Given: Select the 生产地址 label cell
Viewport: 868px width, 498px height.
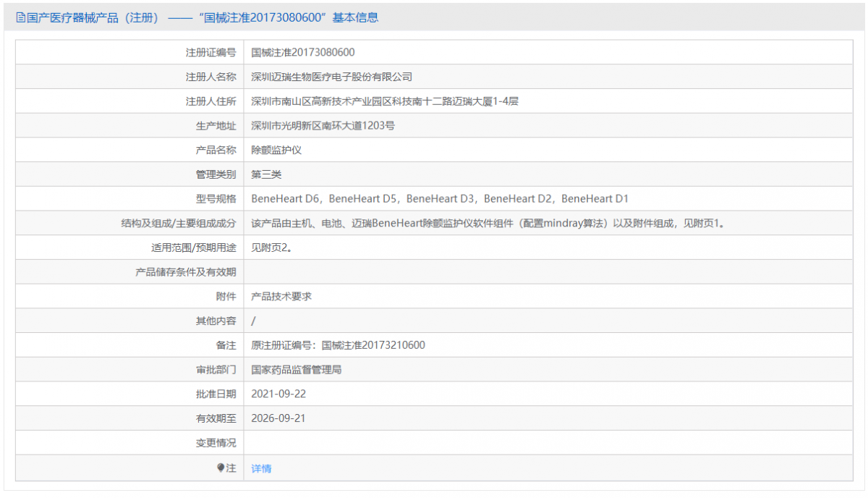Looking at the screenshot, I should pos(130,126).
